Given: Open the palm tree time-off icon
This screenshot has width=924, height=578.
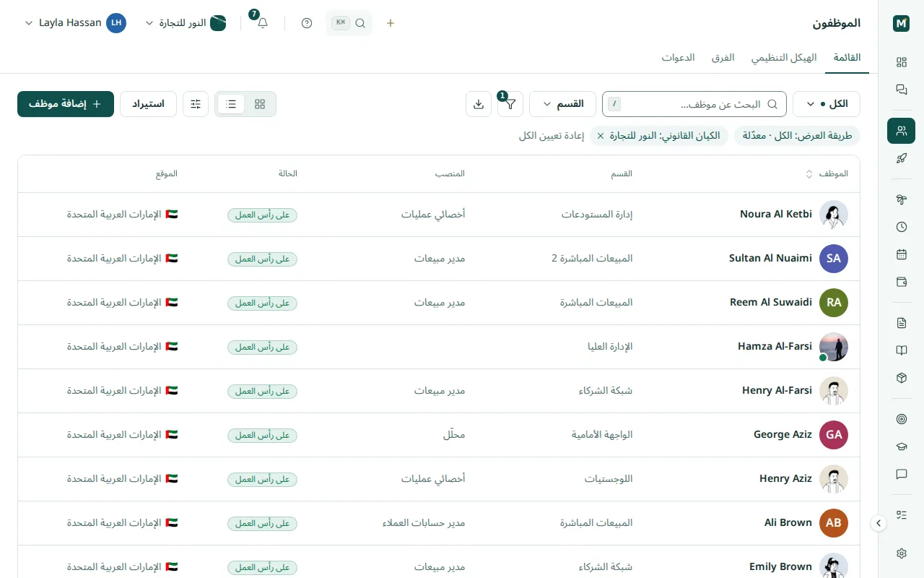Looking at the screenshot, I should (x=901, y=199).
